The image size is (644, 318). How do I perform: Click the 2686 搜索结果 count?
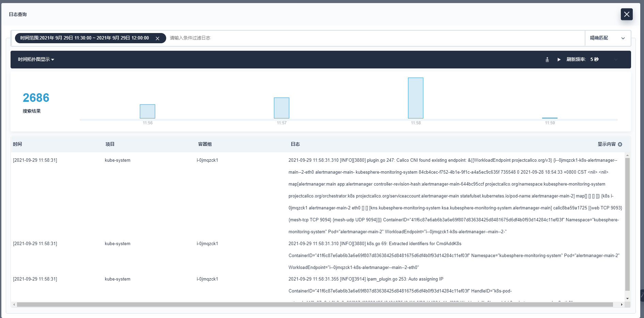(36, 98)
